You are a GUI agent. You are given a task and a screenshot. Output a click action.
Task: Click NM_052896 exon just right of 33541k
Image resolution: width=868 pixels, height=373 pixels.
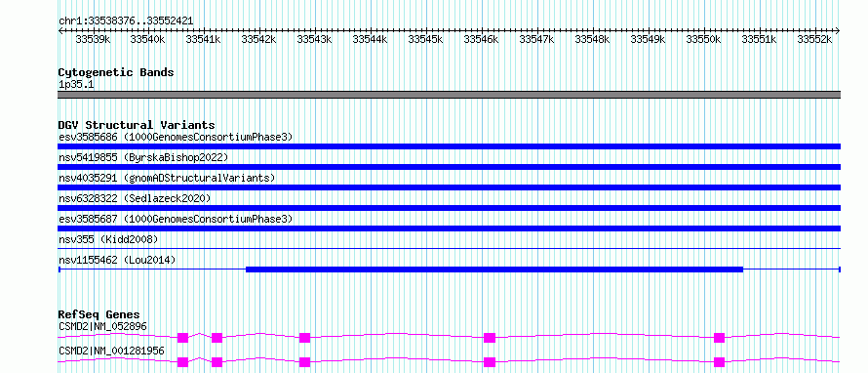click(217, 338)
